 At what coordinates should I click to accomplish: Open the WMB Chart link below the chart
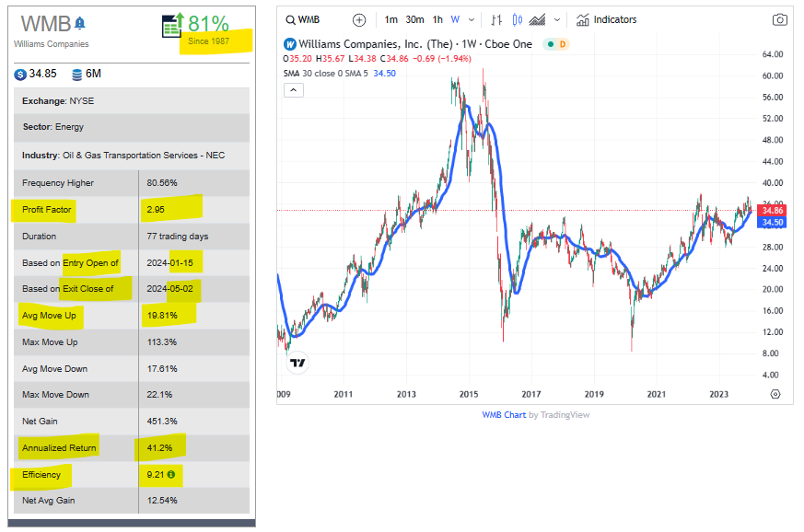pos(504,415)
